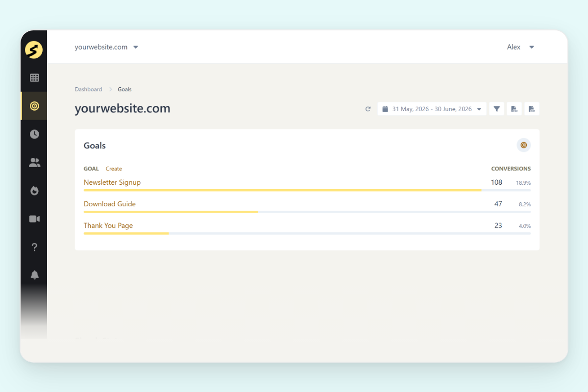
Task: Go to Dashboard breadcrumb link
Action: pos(88,89)
